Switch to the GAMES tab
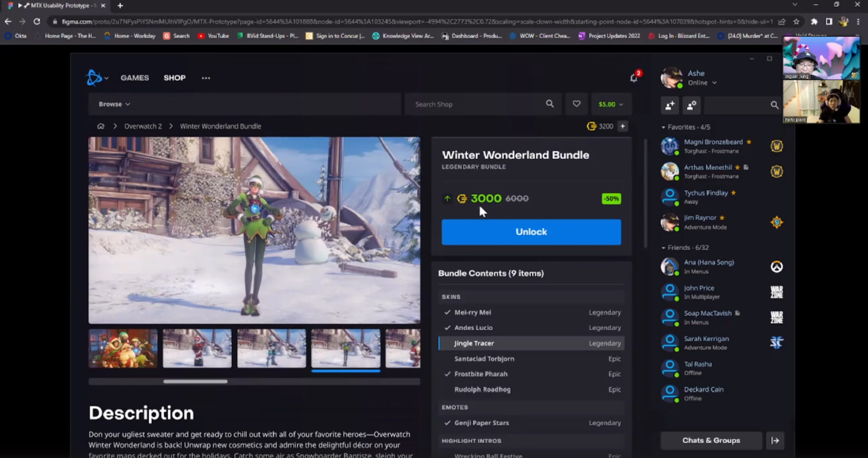The height and width of the screenshot is (458, 868). coord(135,78)
